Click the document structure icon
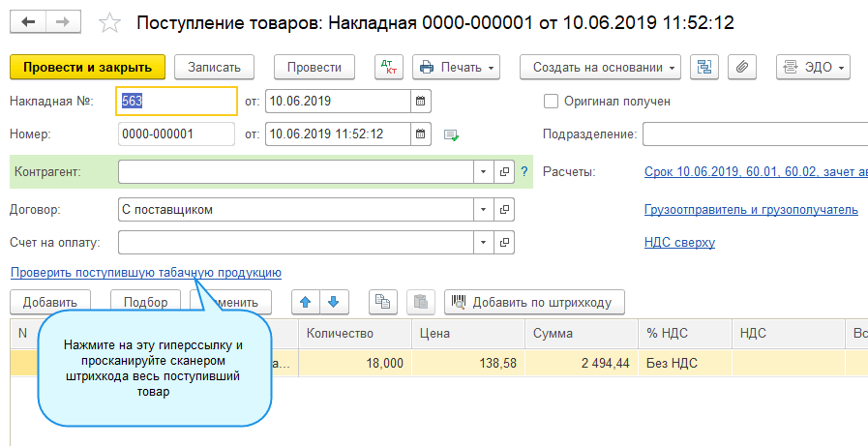 (x=703, y=67)
